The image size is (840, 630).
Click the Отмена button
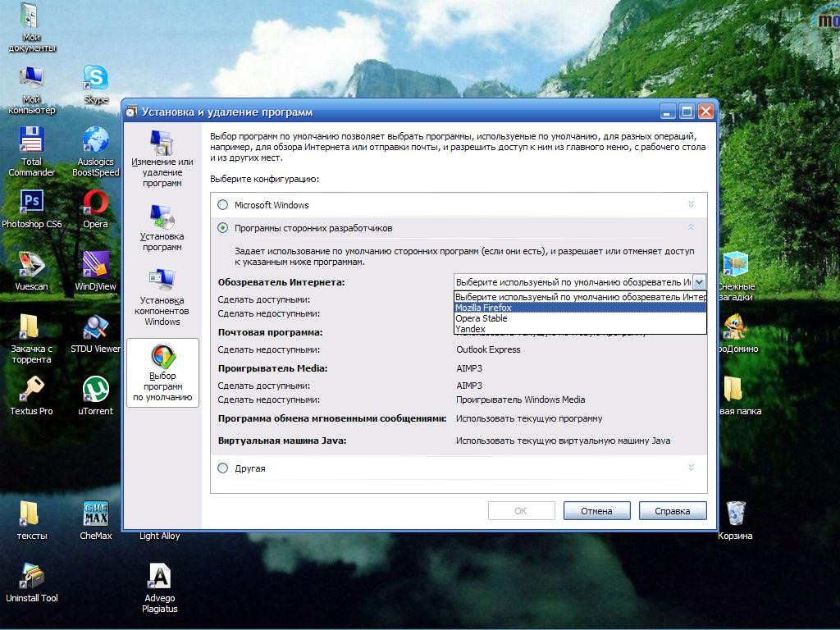(x=596, y=511)
